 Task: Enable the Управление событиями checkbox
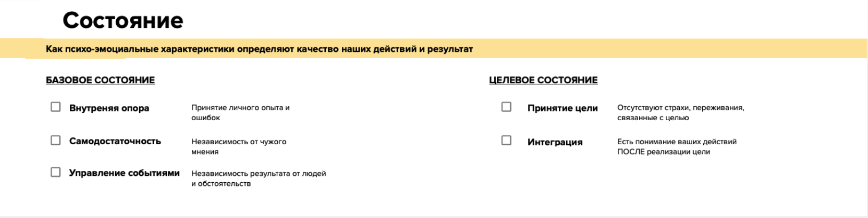55,172
